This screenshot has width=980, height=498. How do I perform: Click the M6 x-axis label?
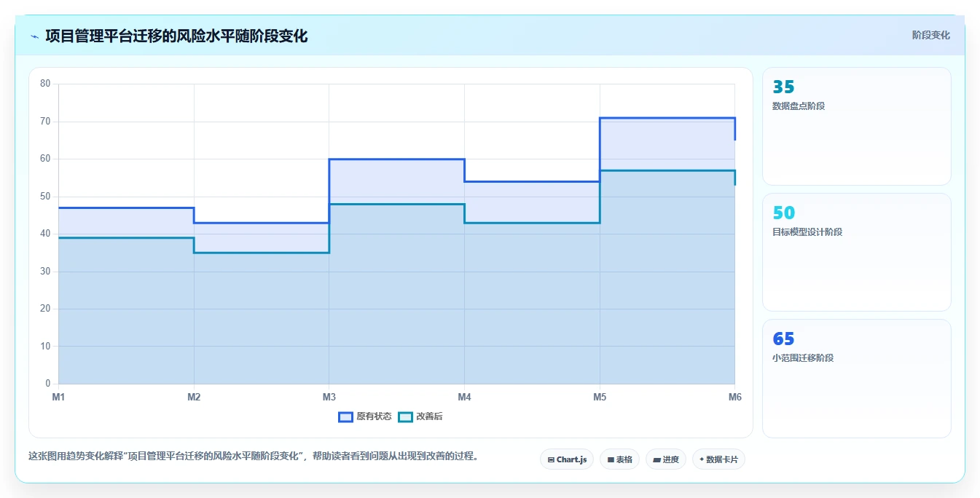(x=734, y=397)
